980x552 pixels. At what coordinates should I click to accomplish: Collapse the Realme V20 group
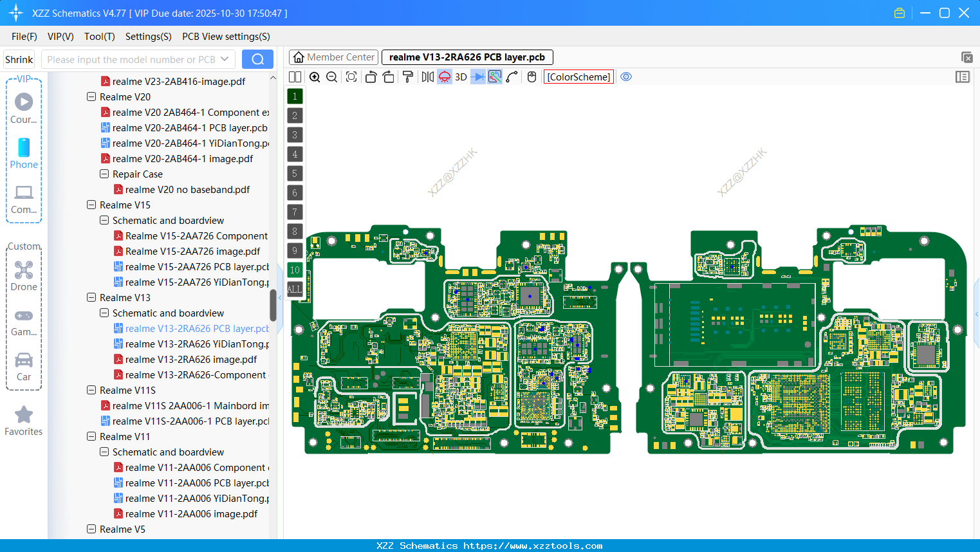tap(91, 97)
